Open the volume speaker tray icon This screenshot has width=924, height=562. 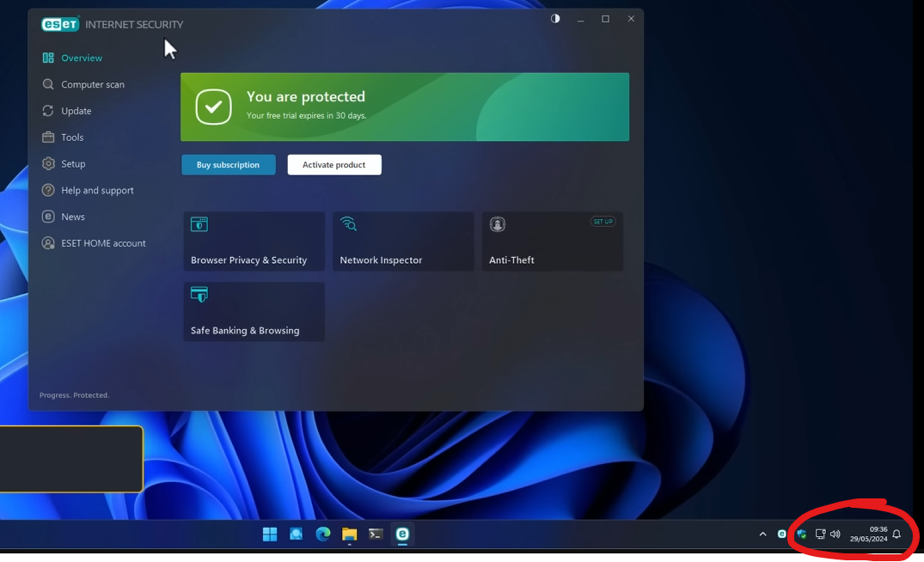click(835, 535)
